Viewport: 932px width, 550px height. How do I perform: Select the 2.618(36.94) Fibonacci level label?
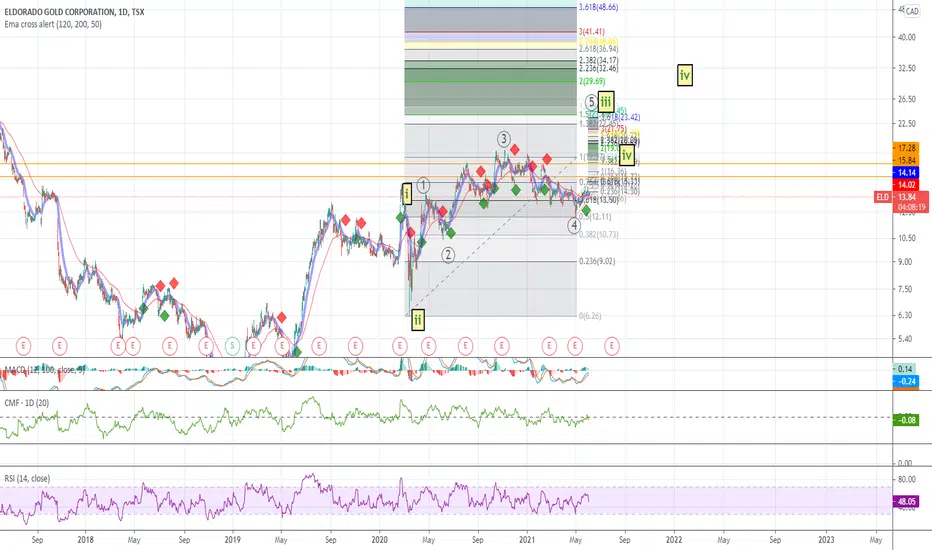pos(599,49)
